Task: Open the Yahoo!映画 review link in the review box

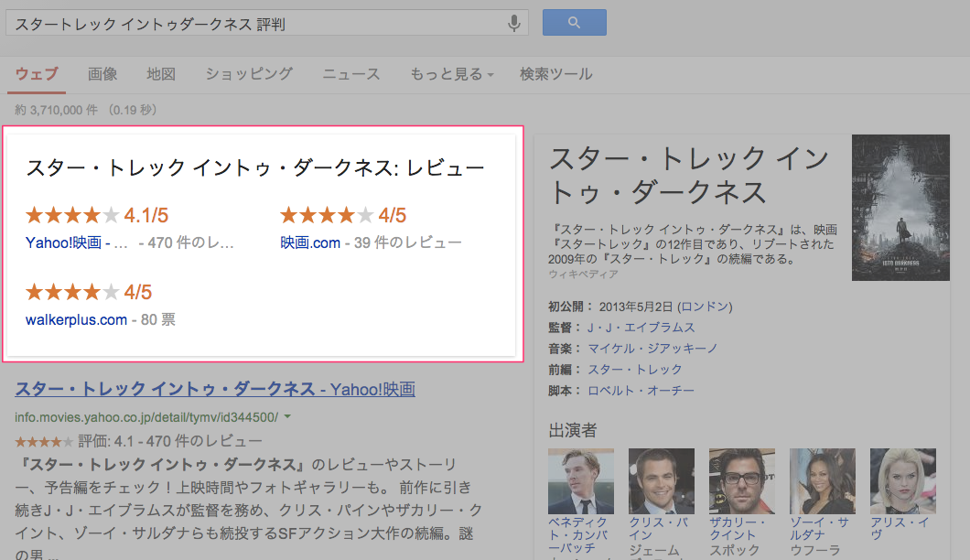Action: (77, 242)
